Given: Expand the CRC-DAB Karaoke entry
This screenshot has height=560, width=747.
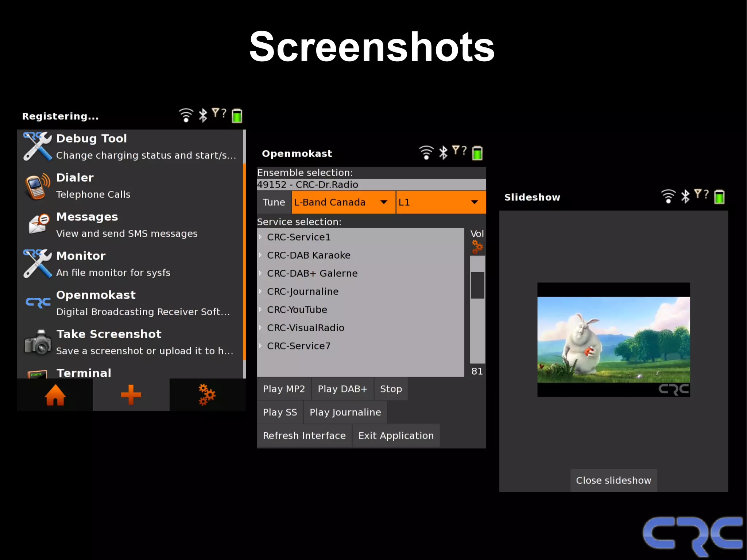Looking at the screenshot, I should [260, 255].
